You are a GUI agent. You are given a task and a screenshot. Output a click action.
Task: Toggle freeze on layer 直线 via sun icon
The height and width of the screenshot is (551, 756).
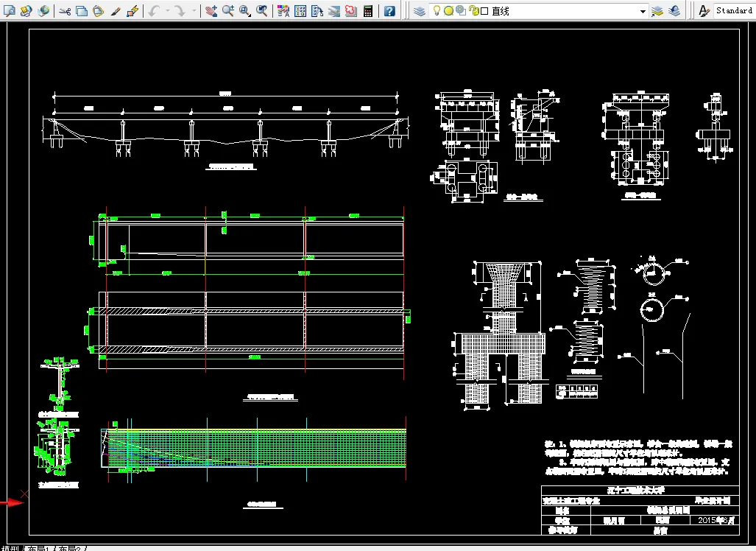click(x=448, y=10)
